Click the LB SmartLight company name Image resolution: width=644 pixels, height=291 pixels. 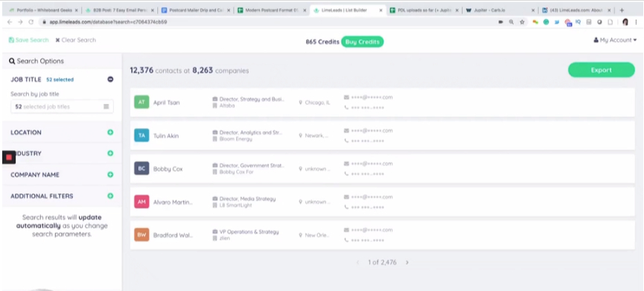pyautogui.click(x=237, y=205)
